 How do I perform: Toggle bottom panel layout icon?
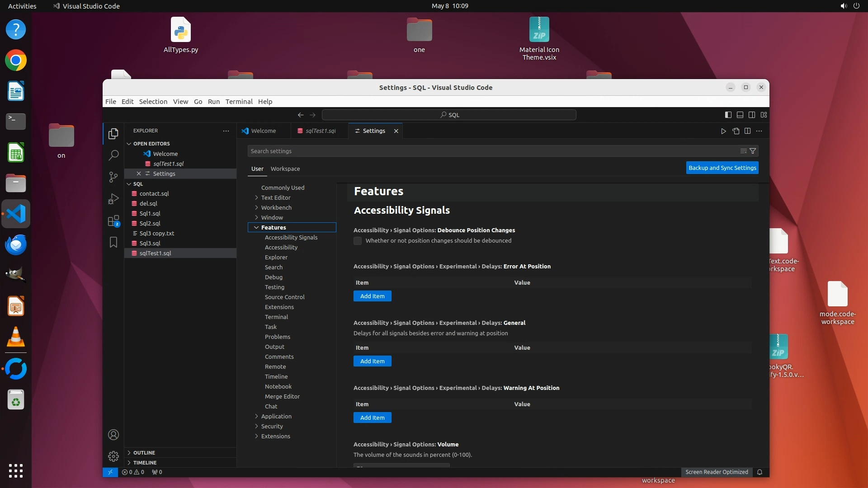(740, 115)
